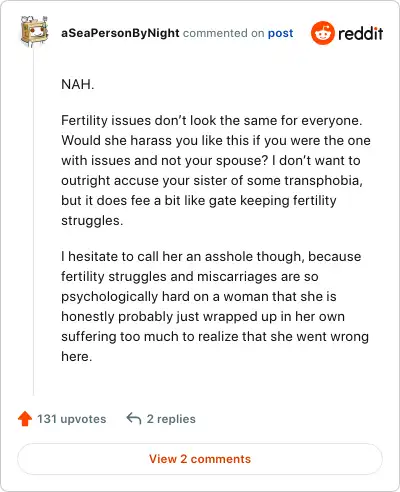Upvote the comment with the orange arrow
The image size is (400, 492).
25,419
